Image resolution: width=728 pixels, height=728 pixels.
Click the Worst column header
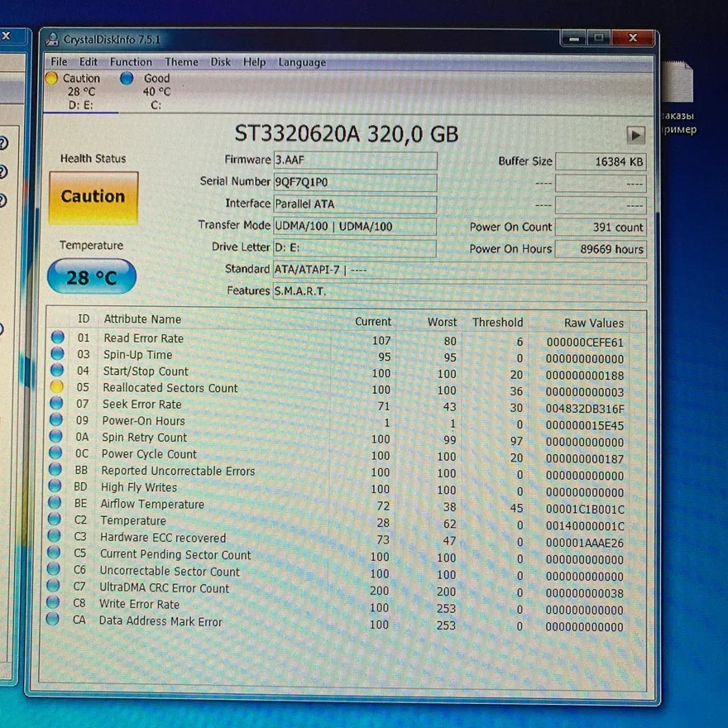[x=442, y=322]
